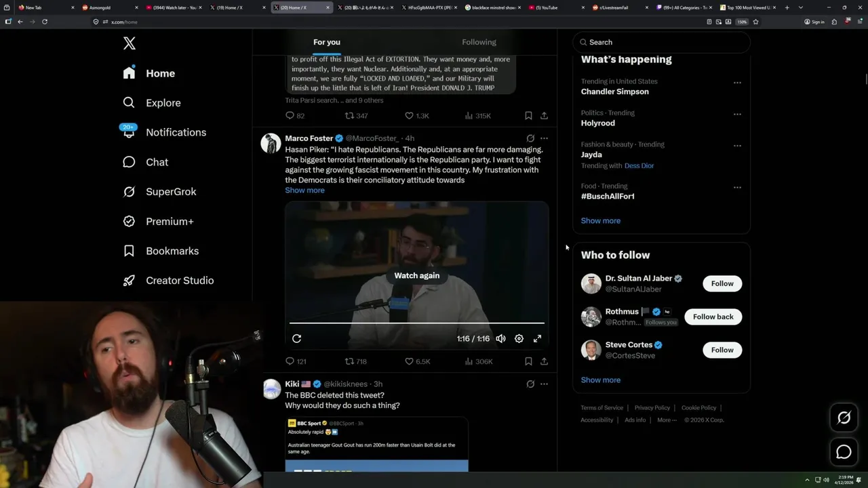Open Premium+ in the sidebar
This screenshot has width=868, height=488.
point(158,222)
